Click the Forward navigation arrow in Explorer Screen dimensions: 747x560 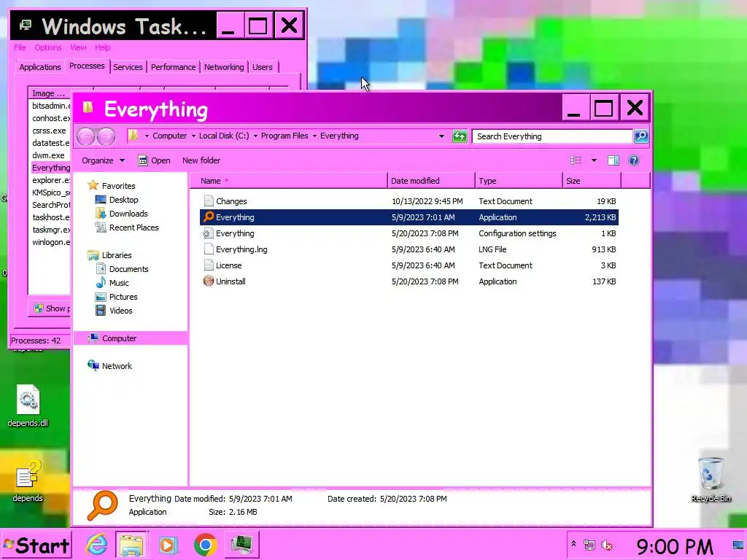(x=106, y=136)
